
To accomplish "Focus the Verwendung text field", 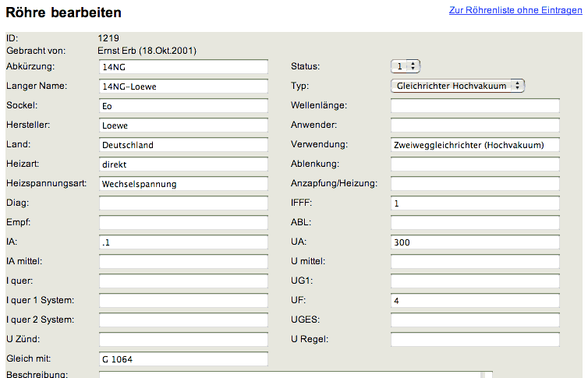I will click(x=475, y=145).
